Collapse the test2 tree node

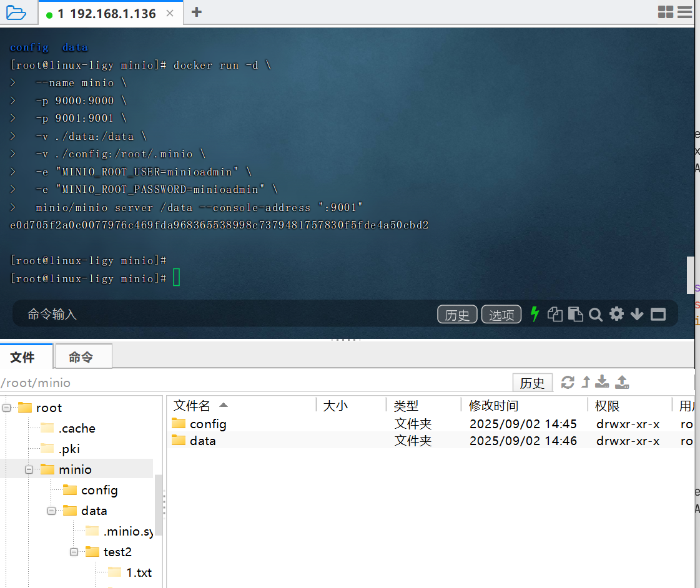tap(74, 552)
